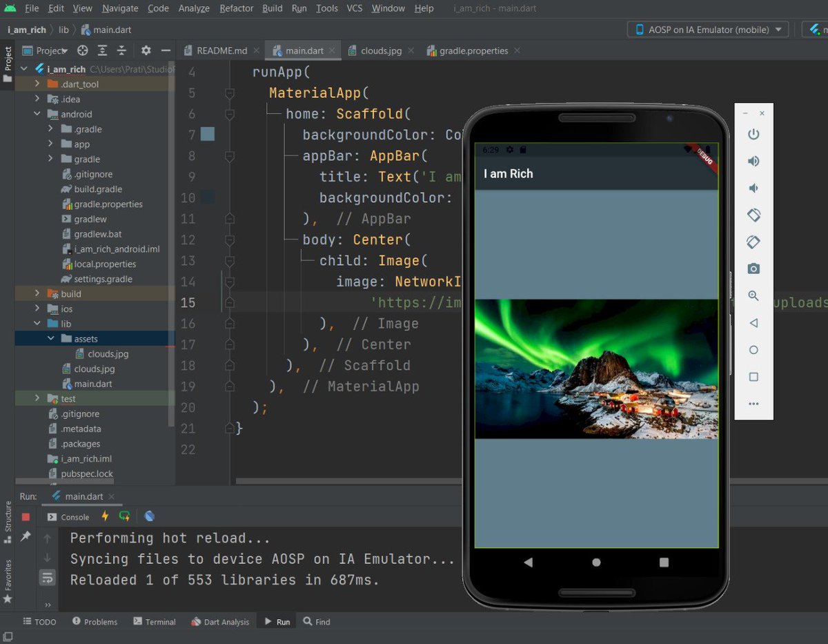Expand all in Project panel
Image resolution: width=828 pixels, height=644 pixels.
(x=102, y=50)
